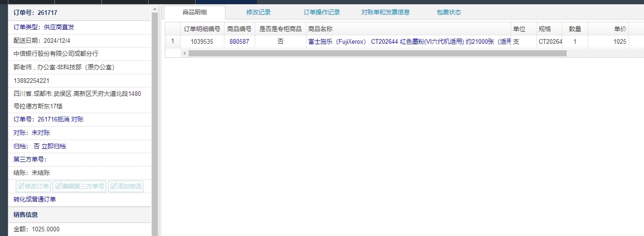Click the 支 unit cell
This screenshot has width=644, height=236.
524,41
